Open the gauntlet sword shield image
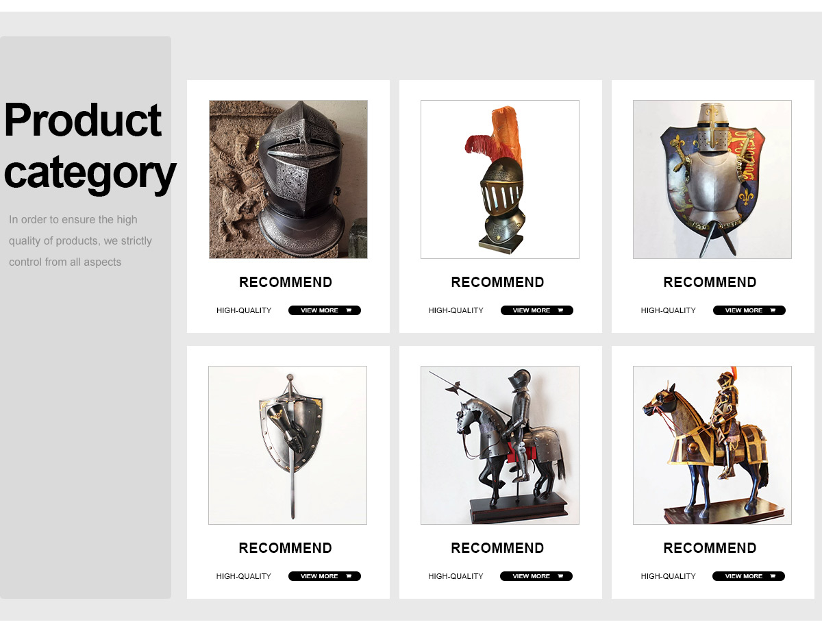This screenshot has height=644, width=822. coord(288,445)
